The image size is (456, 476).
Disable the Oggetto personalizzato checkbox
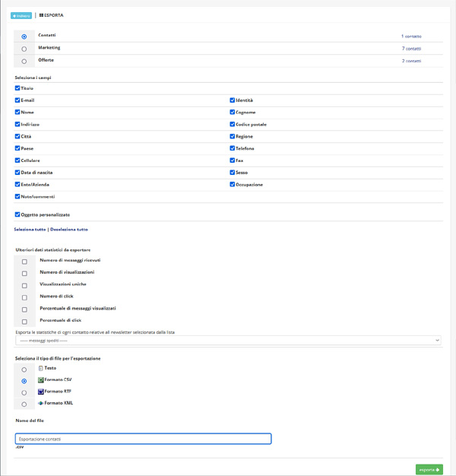click(x=17, y=214)
